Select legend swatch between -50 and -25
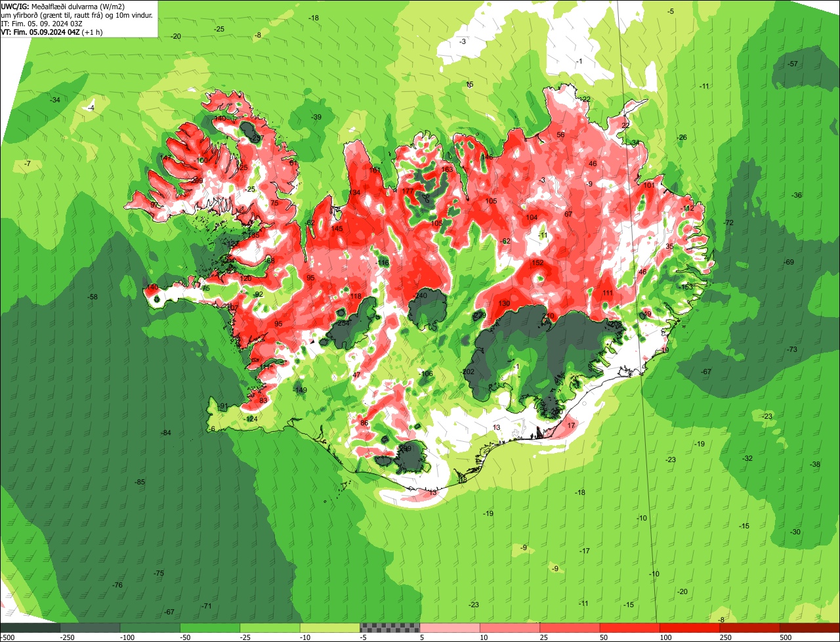 tap(210, 628)
